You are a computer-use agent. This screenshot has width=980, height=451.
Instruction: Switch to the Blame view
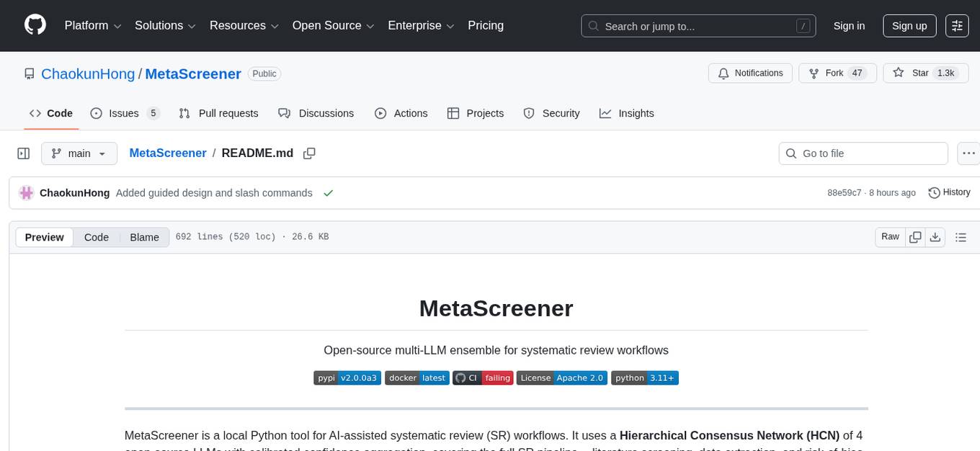pos(144,237)
